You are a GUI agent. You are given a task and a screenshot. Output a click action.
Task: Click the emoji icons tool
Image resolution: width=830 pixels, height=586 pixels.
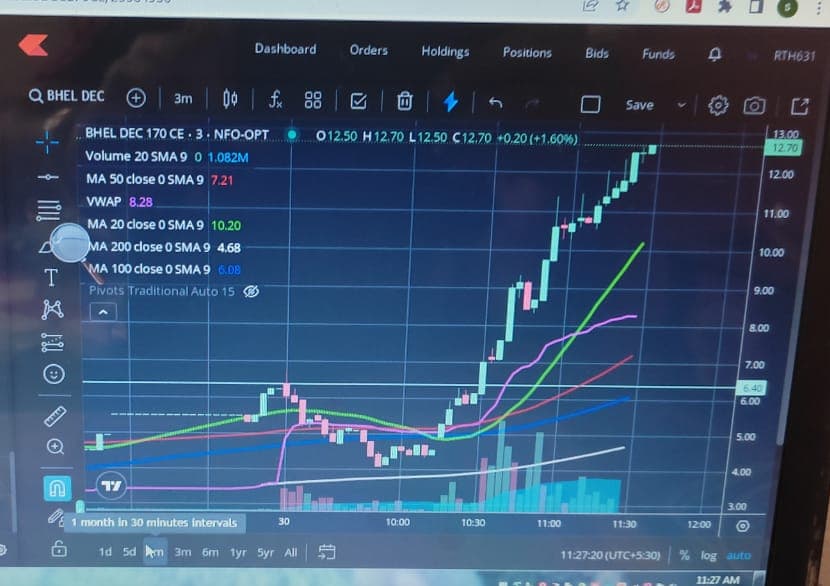coord(53,374)
